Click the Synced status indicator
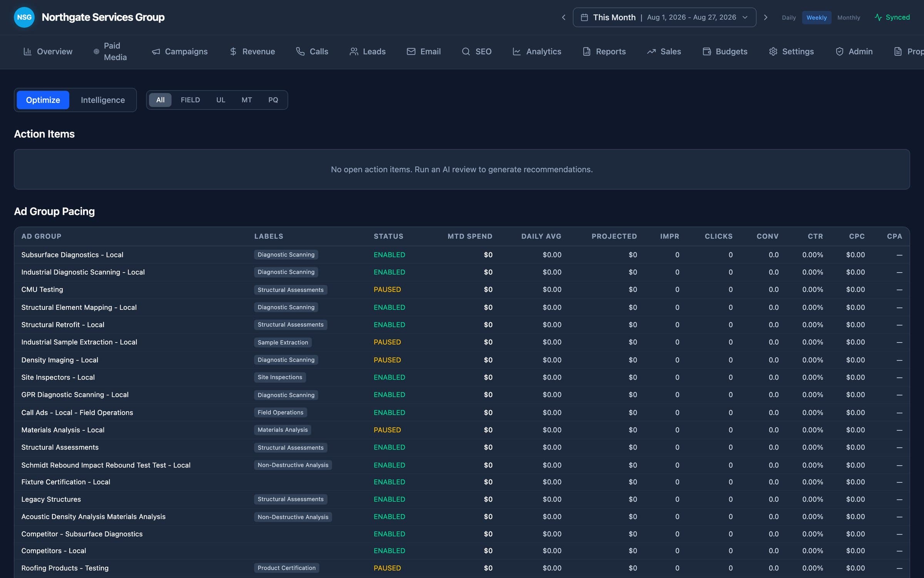This screenshot has height=578, width=924. click(x=892, y=17)
